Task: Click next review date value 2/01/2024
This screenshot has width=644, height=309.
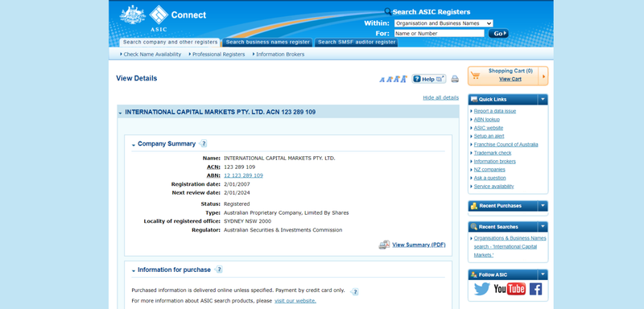Action: pos(237,192)
